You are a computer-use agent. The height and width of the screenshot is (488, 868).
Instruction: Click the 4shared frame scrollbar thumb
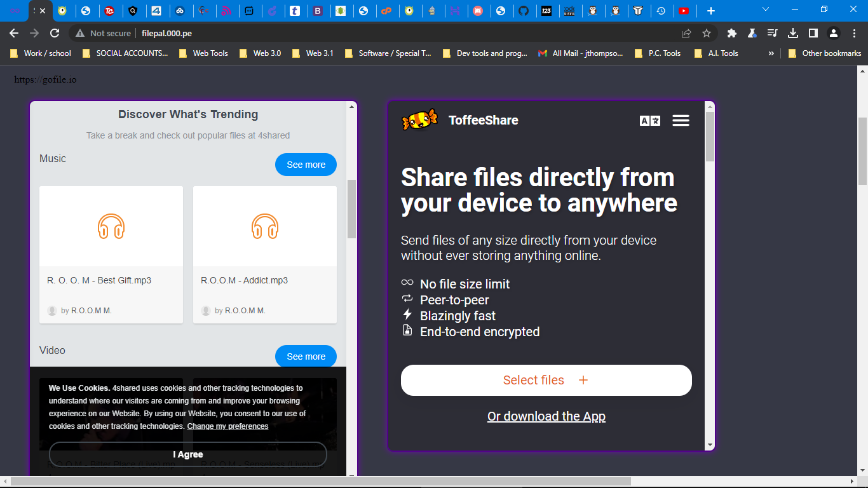(x=351, y=209)
